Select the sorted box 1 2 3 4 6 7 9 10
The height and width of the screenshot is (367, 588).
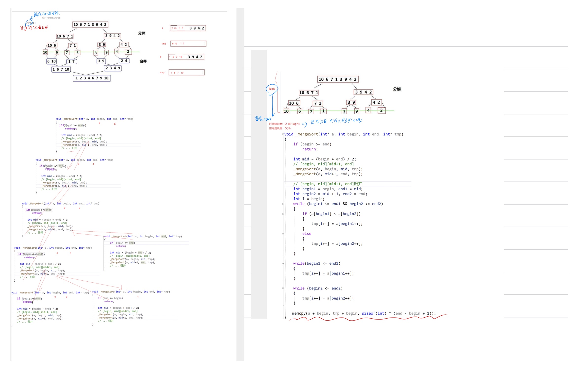click(92, 78)
